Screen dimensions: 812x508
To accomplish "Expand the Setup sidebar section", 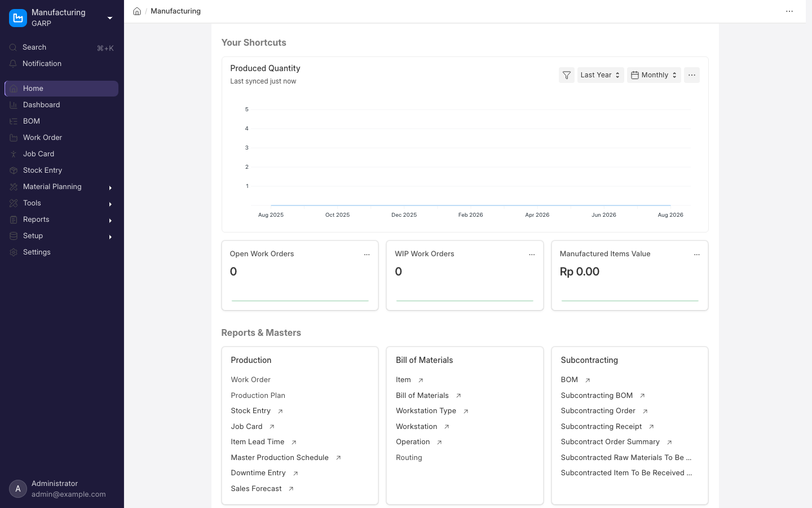I will [x=111, y=237].
